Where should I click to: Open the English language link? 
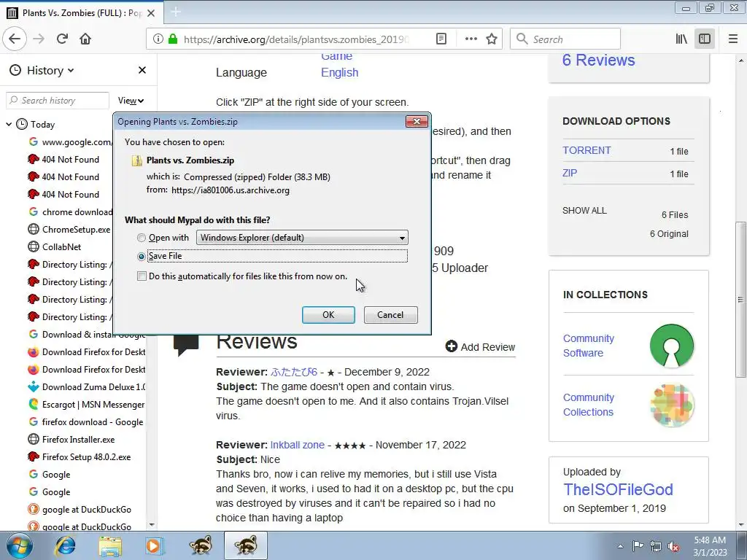point(340,72)
